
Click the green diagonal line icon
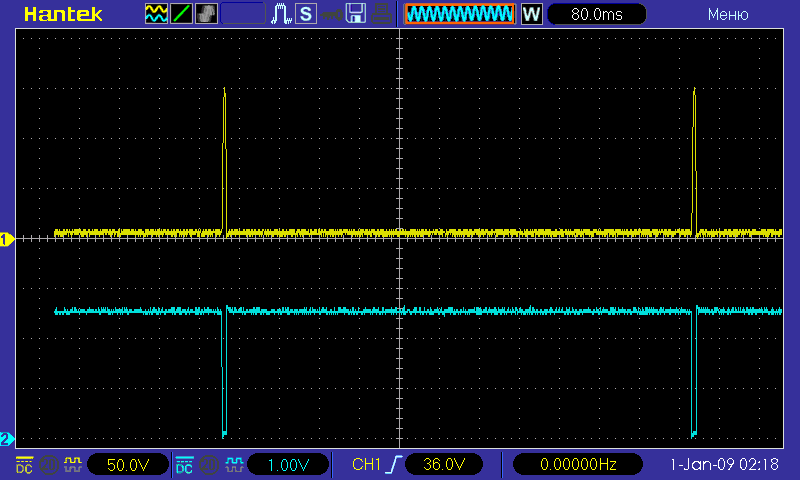(181, 14)
